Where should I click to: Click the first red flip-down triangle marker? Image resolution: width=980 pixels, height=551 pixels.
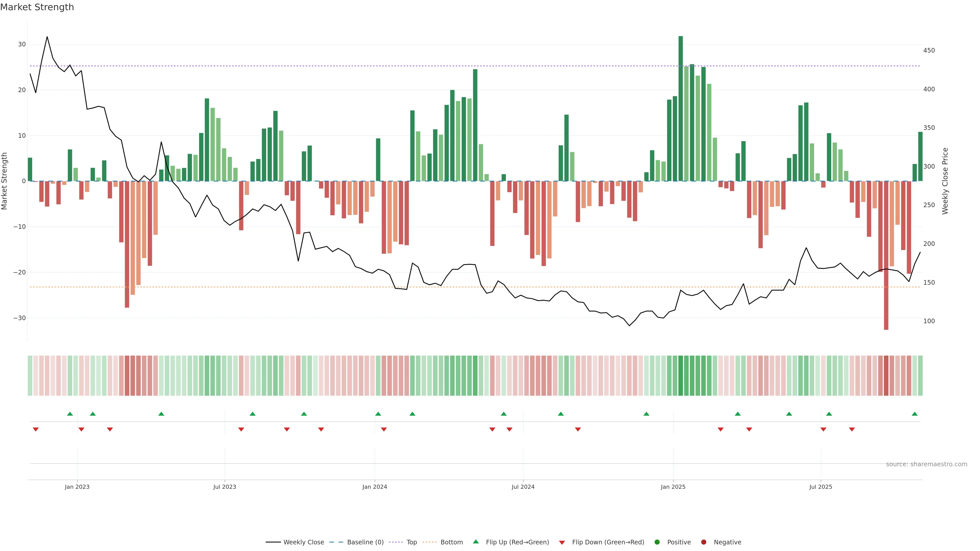tap(36, 429)
